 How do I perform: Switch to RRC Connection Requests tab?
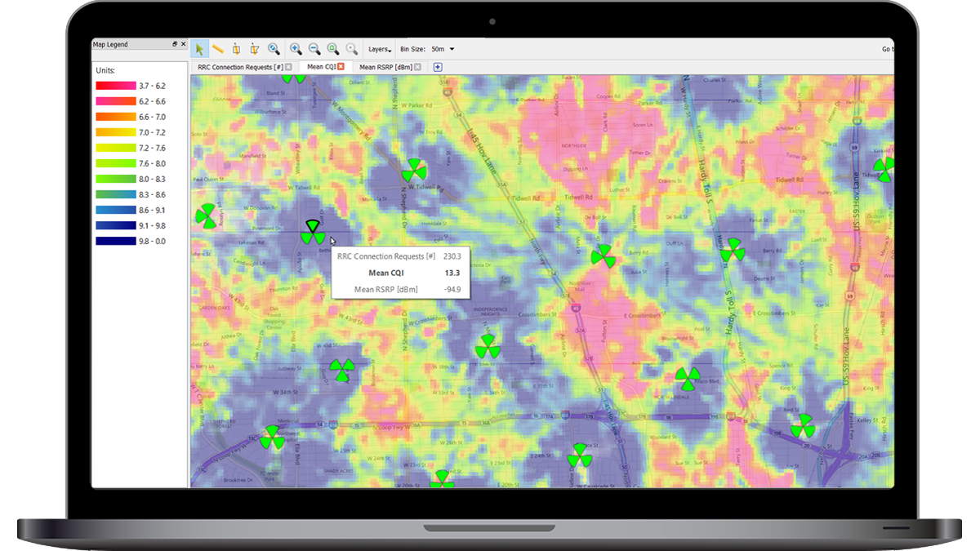coord(240,67)
